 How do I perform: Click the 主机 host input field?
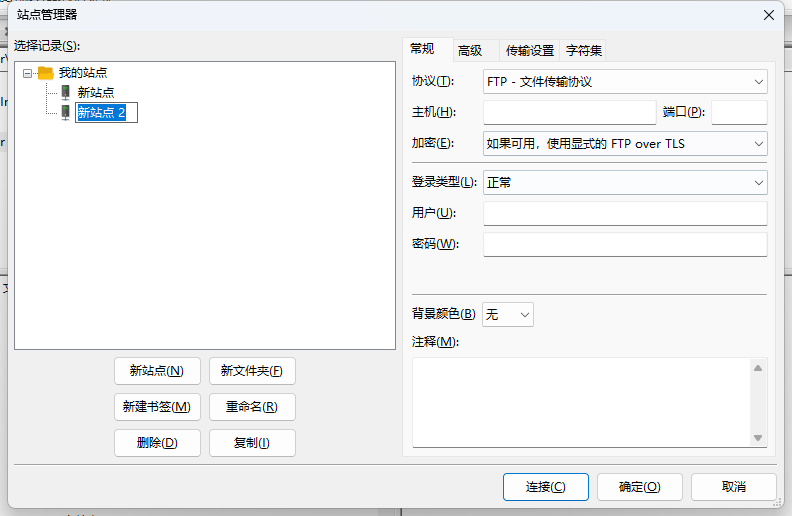[569, 112]
